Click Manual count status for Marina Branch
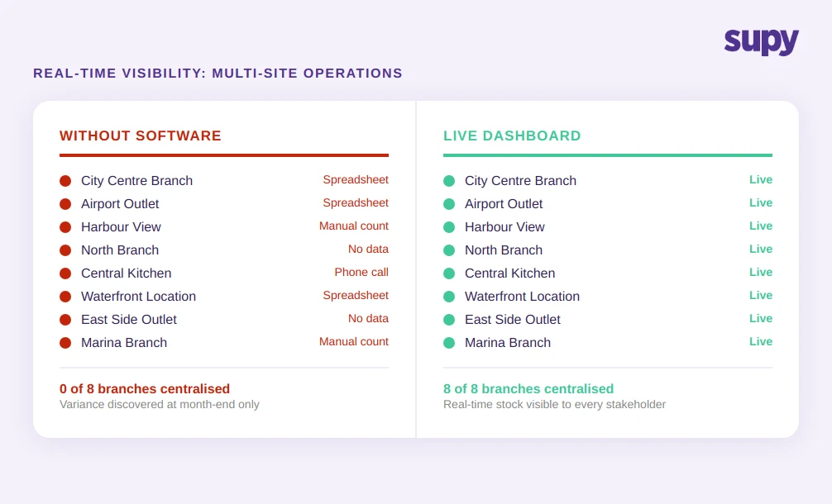832x504 pixels. (354, 342)
